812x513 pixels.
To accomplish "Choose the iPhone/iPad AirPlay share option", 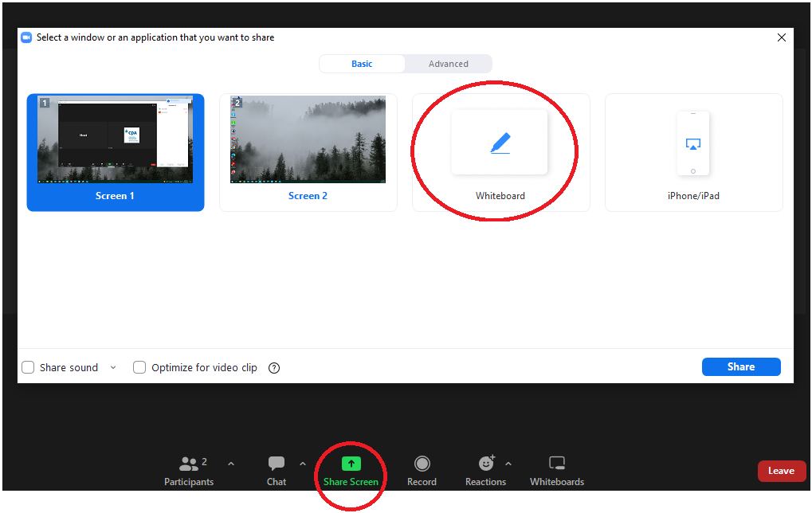I will pyautogui.click(x=692, y=144).
